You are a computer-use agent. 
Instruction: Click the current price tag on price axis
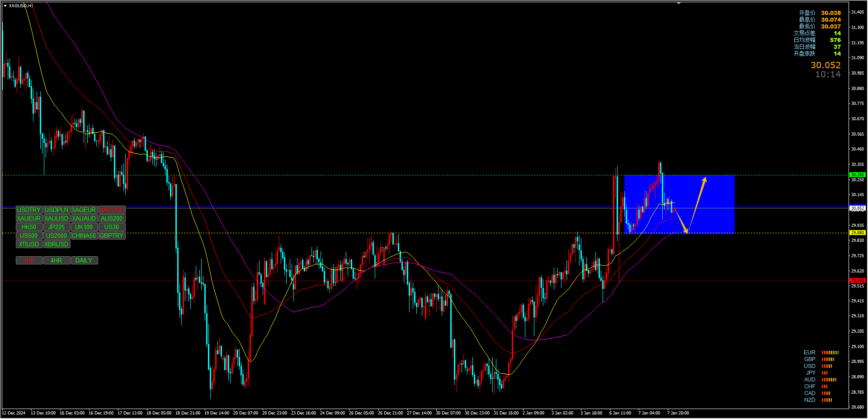857,208
